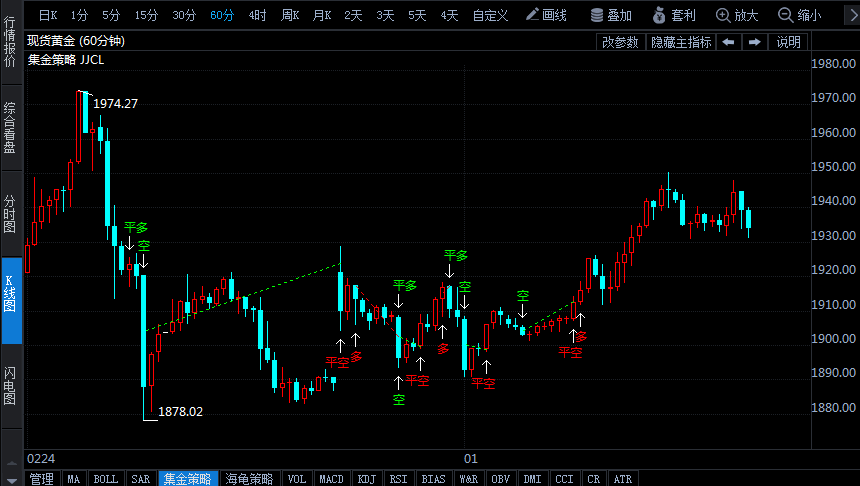Open the 综合看盘 sidebar panel

coord(10,128)
